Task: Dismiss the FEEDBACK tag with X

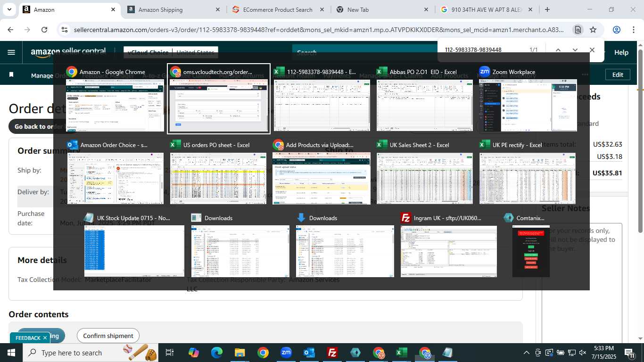Action: pos(45,338)
